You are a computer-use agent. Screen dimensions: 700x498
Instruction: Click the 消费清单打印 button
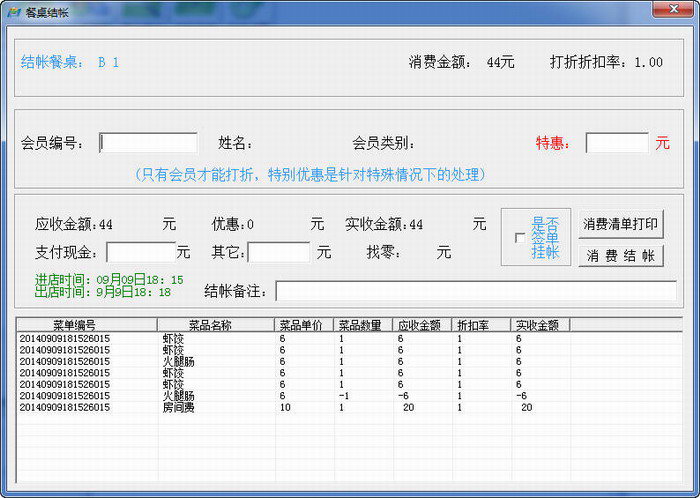pyautogui.click(x=621, y=223)
